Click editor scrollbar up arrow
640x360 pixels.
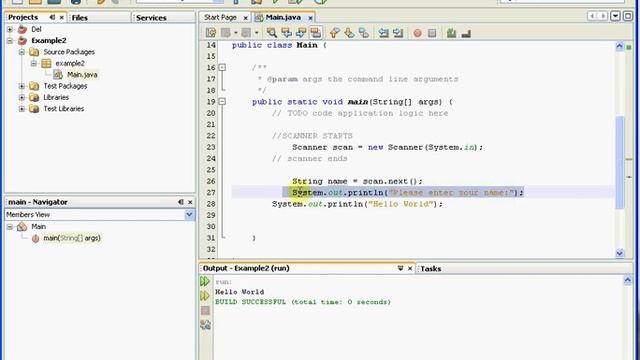620,46
